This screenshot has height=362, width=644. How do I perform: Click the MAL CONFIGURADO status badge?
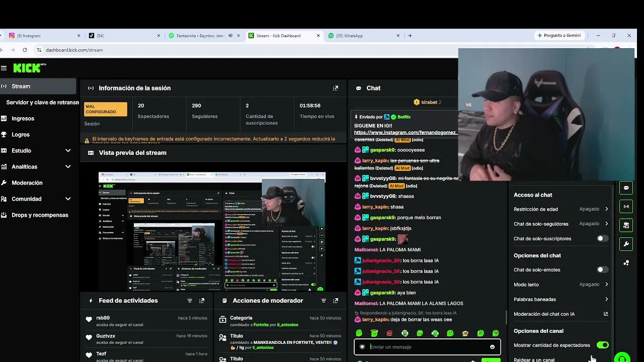(106, 109)
